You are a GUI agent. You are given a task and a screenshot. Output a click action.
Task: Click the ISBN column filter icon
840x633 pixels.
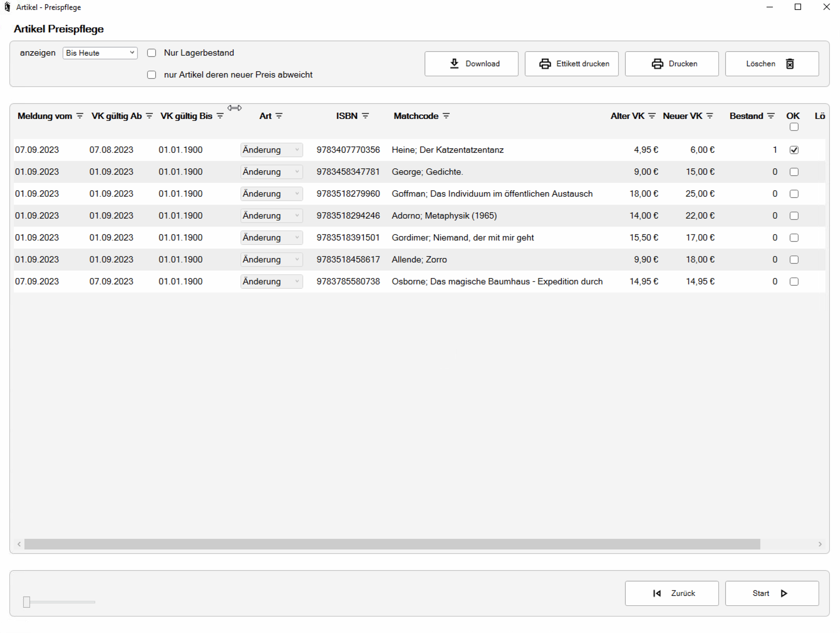pos(365,116)
